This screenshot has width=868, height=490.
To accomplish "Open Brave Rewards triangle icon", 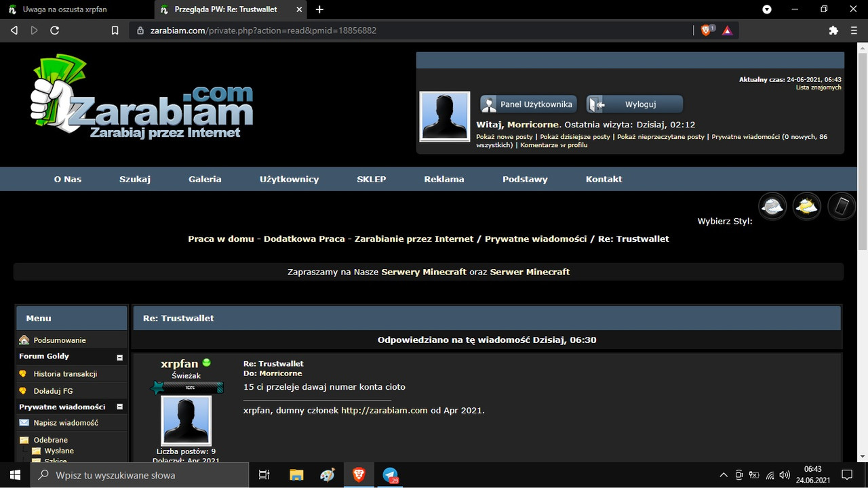I will [x=727, y=30].
